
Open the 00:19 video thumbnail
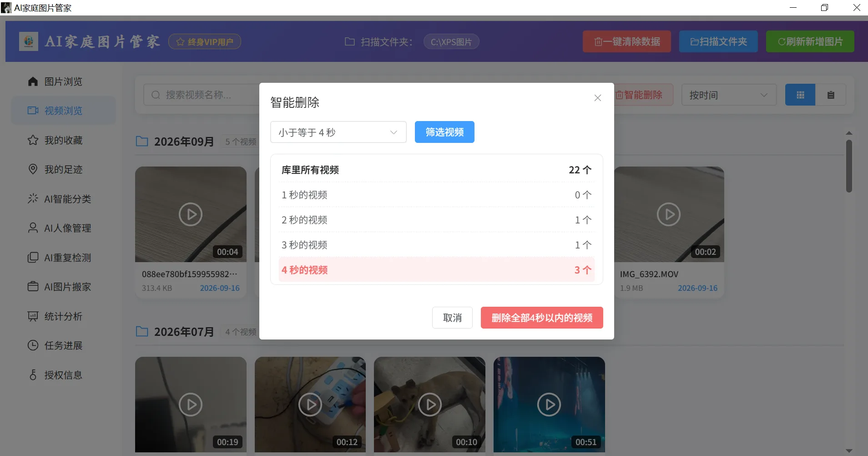pos(191,405)
